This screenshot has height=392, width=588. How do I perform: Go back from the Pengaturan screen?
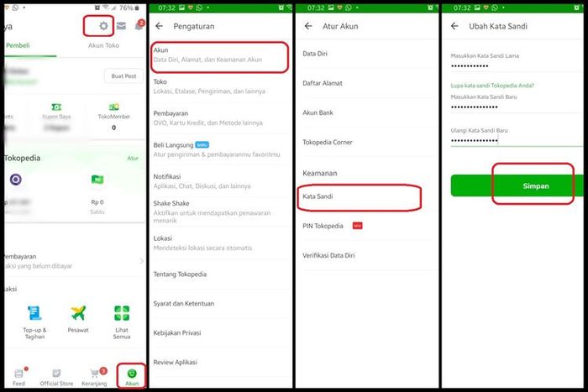click(x=159, y=26)
